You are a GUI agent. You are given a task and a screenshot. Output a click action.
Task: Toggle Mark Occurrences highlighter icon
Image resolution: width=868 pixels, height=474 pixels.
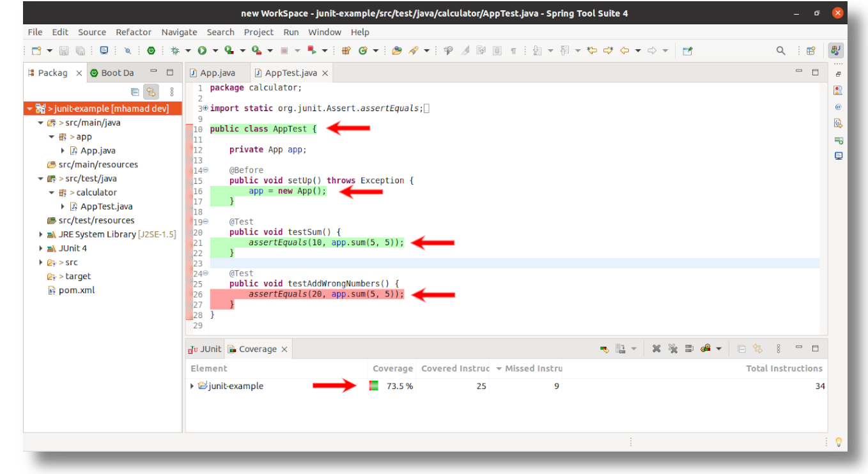click(465, 50)
